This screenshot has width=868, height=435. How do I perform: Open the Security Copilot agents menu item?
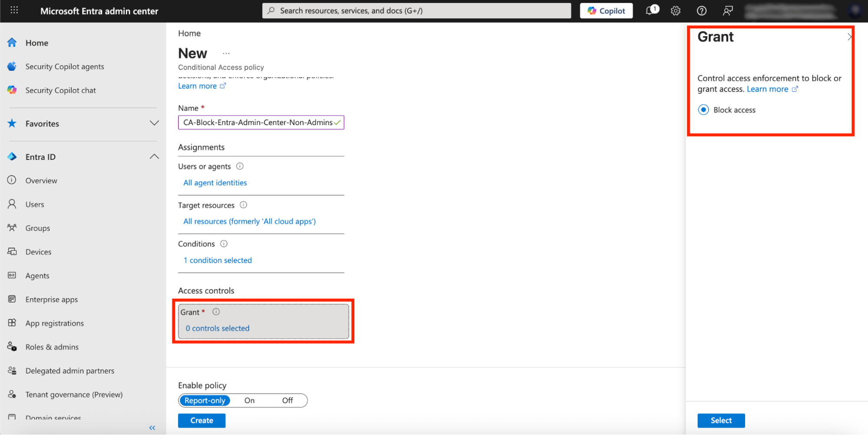pos(65,66)
